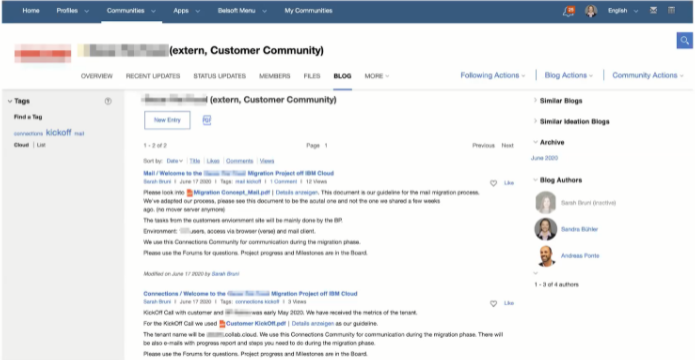Switch to the RECENT UPDATES tab

pos(153,76)
